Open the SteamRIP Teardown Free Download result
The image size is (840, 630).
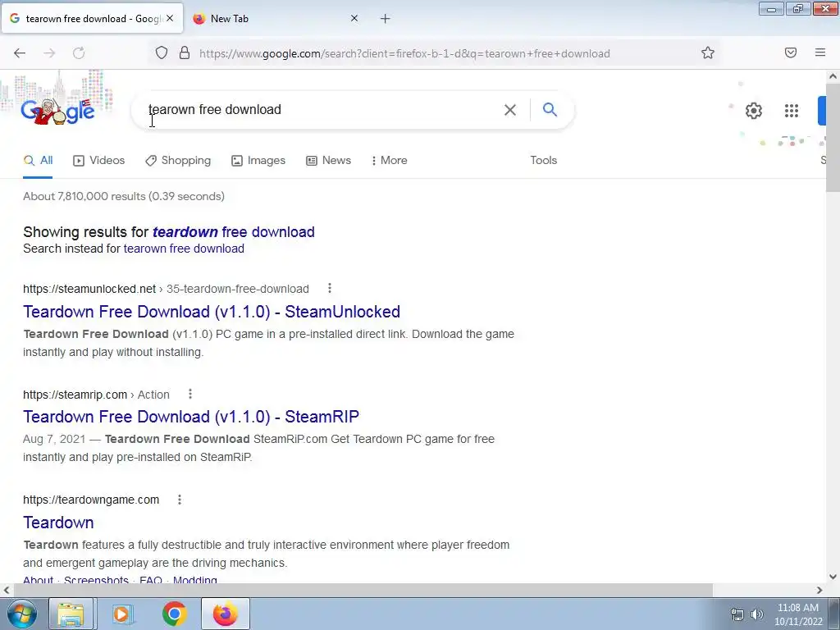pos(191,417)
